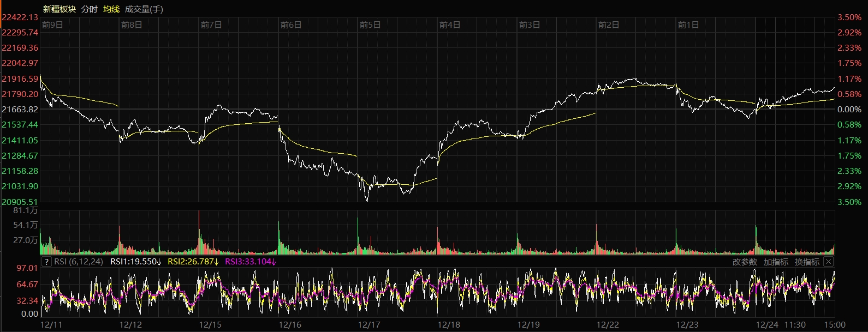
Task: Select the 前5日 day marker
Action: 370,25
